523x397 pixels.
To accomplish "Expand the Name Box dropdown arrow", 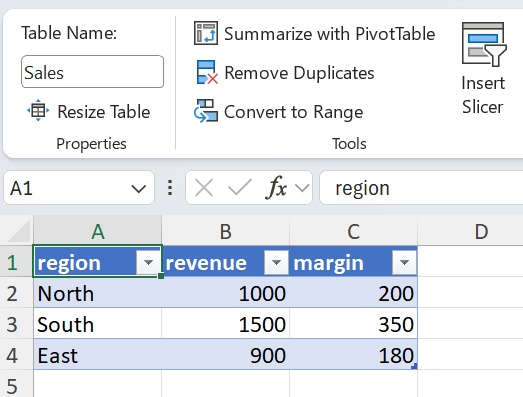I will point(139,189).
